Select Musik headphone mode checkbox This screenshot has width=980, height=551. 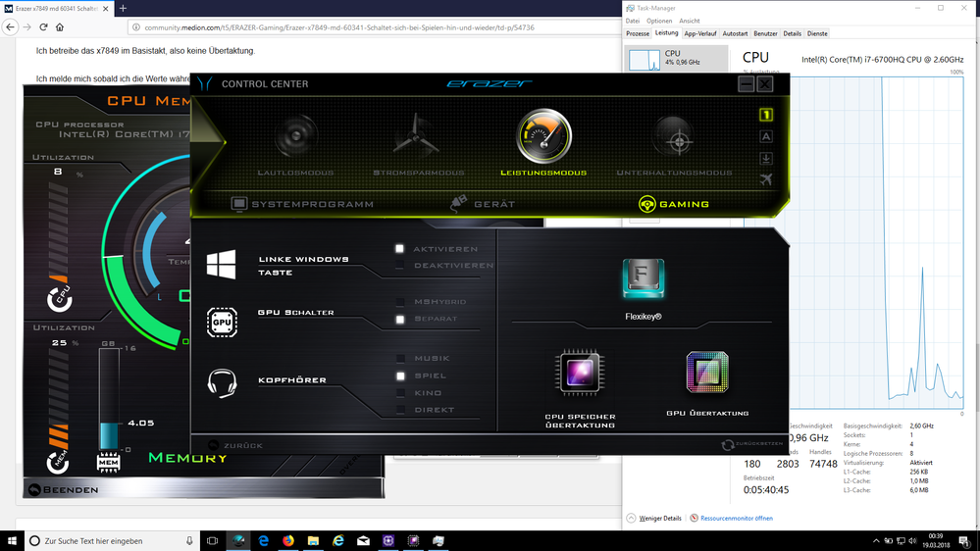400,359
